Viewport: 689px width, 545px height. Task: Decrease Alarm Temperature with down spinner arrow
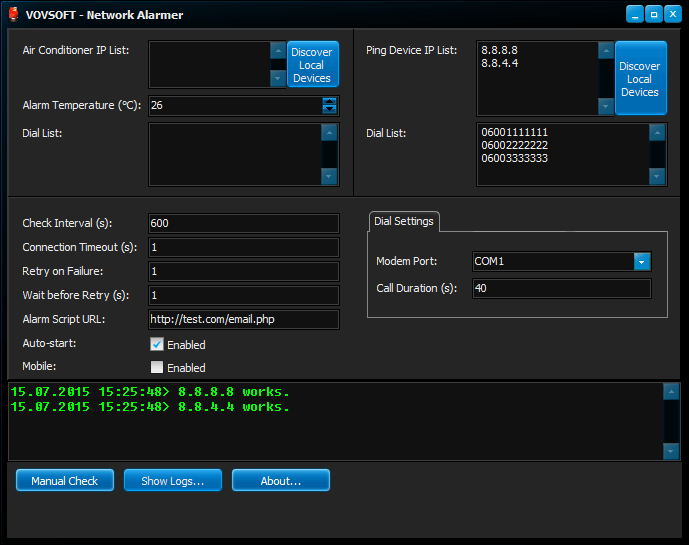(330, 110)
